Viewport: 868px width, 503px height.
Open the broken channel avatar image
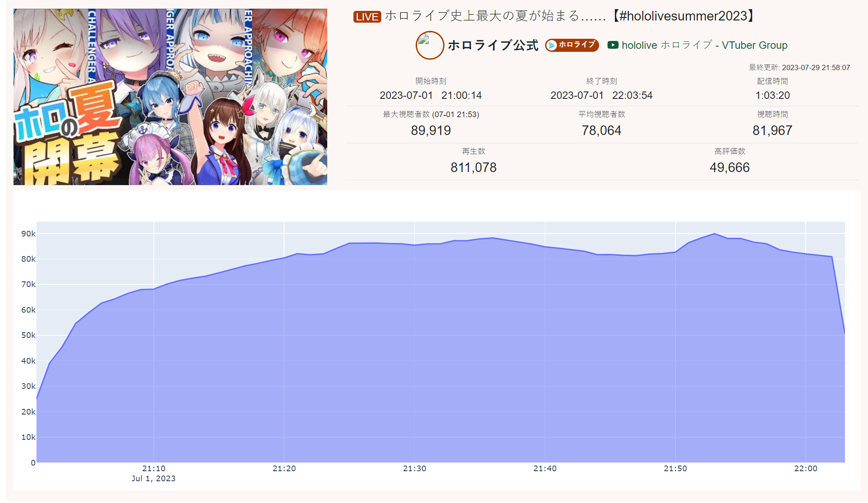pyautogui.click(x=430, y=45)
